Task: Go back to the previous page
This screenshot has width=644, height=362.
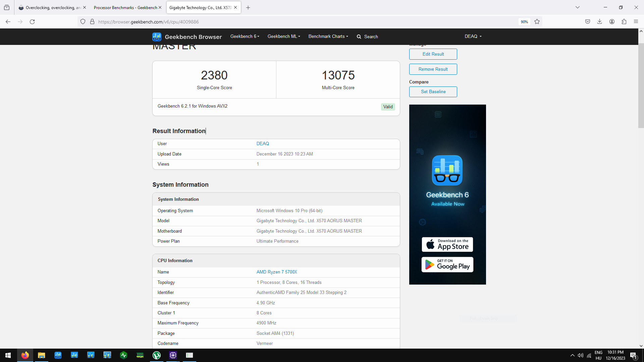Action: (8, 22)
